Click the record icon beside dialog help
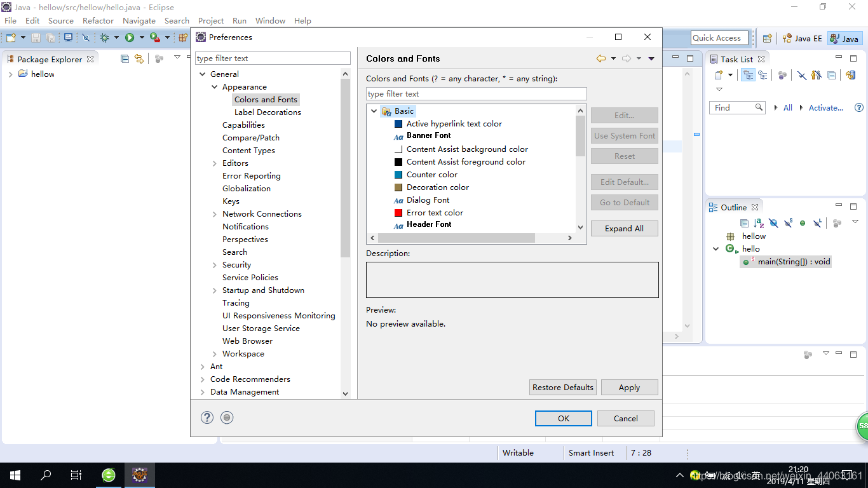Image resolution: width=868 pixels, height=488 pixels. click(x=227, y=417)
